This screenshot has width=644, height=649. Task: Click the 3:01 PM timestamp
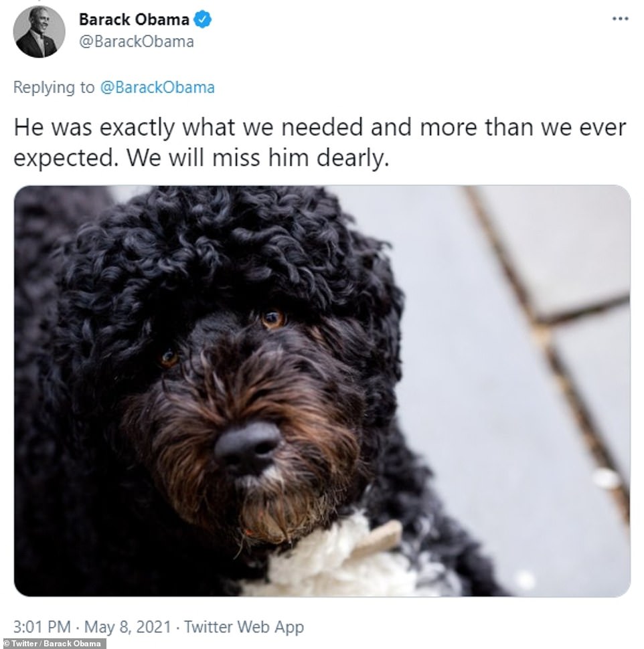pos(42,627)
